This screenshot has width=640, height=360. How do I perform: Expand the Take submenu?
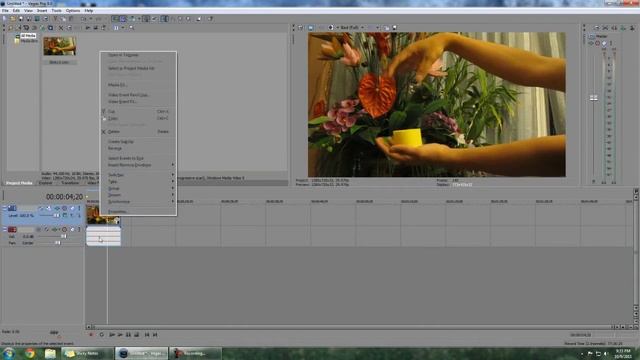click(138, 182)
